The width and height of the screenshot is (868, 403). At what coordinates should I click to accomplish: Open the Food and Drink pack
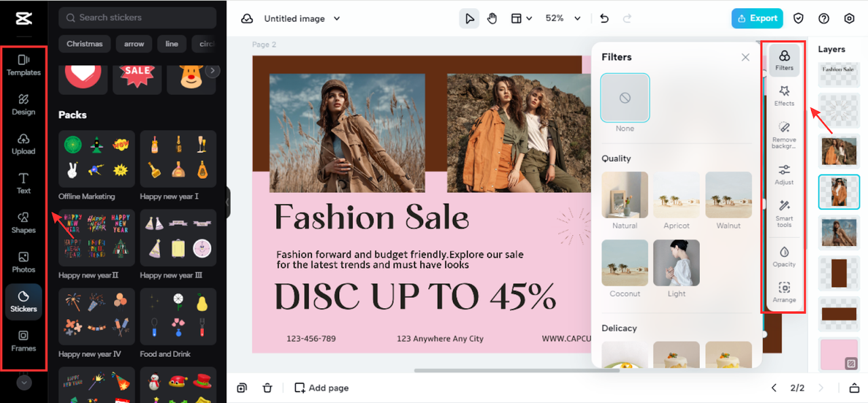click(x=178, y=317)
